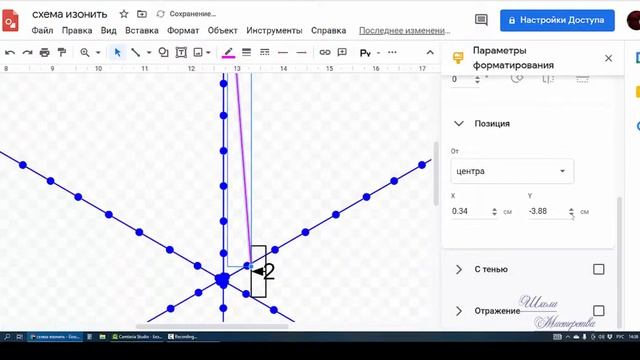This screenshot has height=360, width=640.
Task: Open the comment history
Action: pyautogui.click(x=481, y=20)
